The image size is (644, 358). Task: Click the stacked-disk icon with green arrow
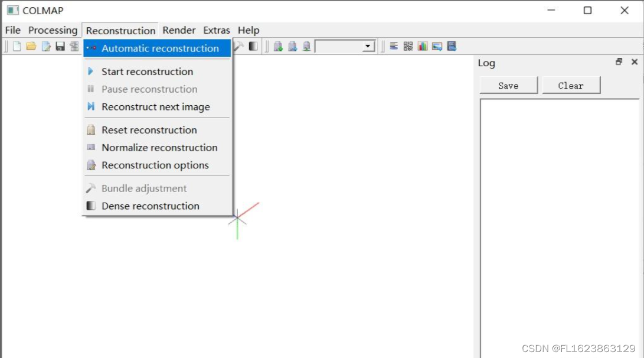pyautogui.click(x=279, y=46)
